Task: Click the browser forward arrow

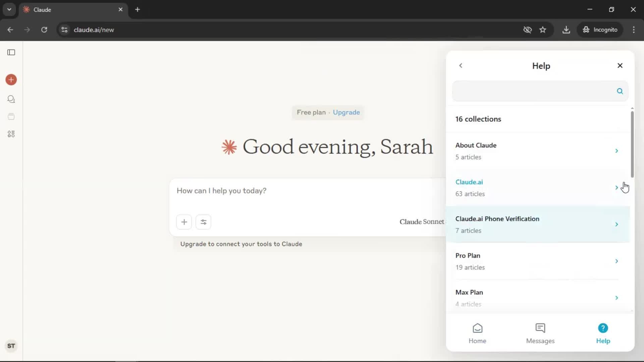Action: (x=27, y=30)
